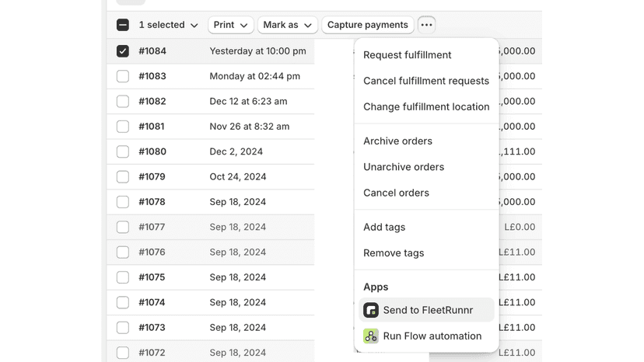The image size is (644, 362).
Task: Click the FleetRunnr app icon
Action: [371, 310]
